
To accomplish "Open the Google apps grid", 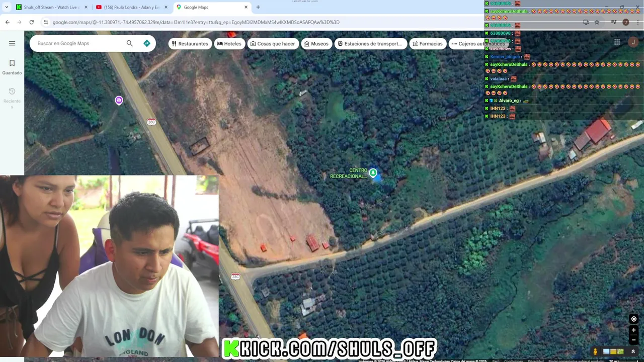I will [x=617, y=42].
